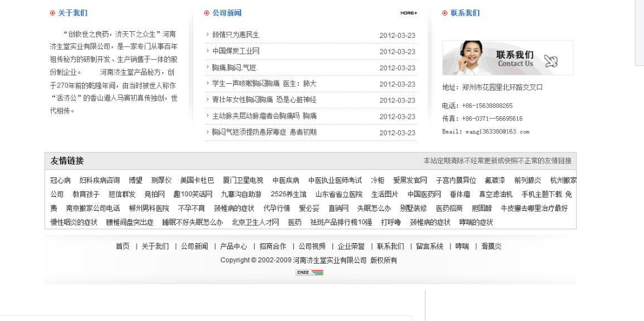Open the 联系我们 Contact Us banner image
Viewport: 644px width, 321px height.
pos(507,58)
